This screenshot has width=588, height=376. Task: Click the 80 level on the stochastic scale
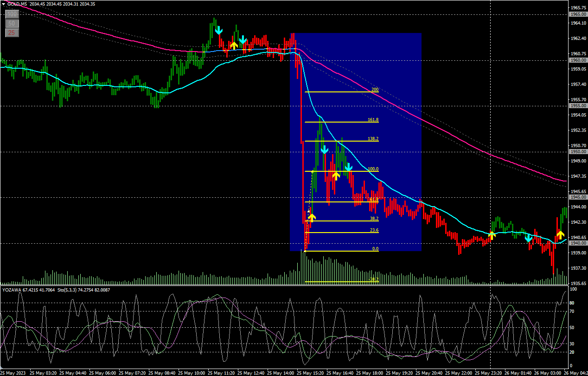[x=572, y=303]
